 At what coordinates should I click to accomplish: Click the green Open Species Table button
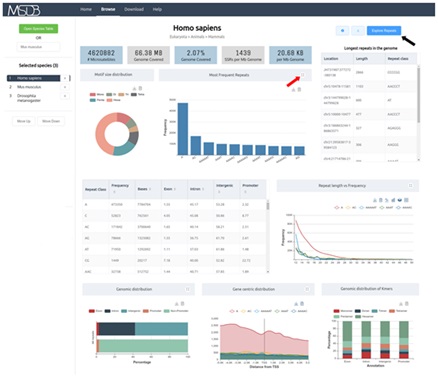(x=38, y=29)
